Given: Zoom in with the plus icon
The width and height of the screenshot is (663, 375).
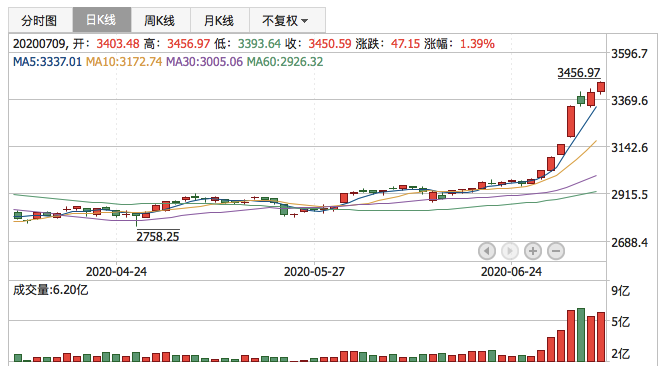Looking at the screenshot, I should coord(533,251).
